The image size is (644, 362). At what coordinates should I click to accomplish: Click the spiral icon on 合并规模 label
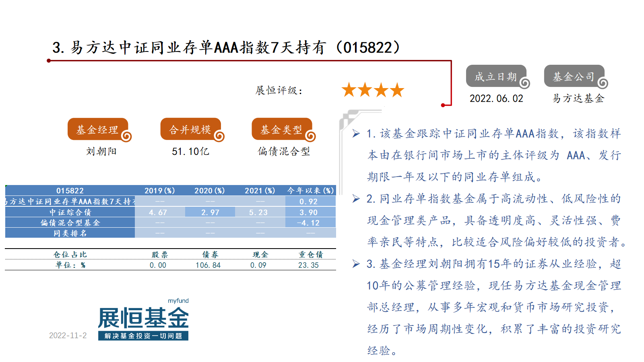pyautogui.click(x=219, y=137)
